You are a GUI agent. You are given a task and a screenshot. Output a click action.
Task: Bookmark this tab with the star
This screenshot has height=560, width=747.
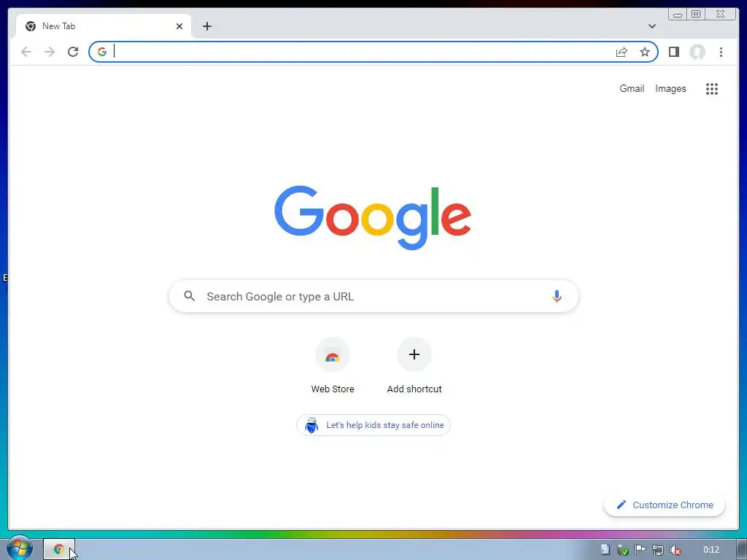[x=645, y=52]
